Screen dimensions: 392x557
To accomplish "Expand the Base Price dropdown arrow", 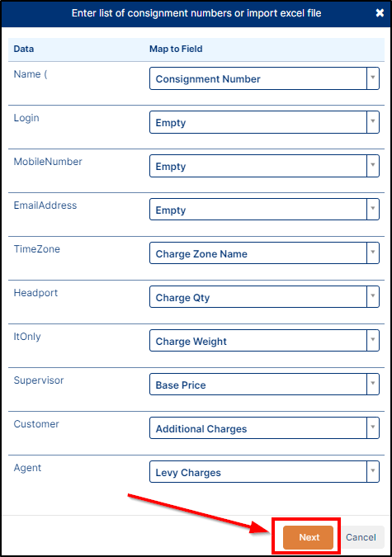I will pyautogui.click(x=373, y=384).
